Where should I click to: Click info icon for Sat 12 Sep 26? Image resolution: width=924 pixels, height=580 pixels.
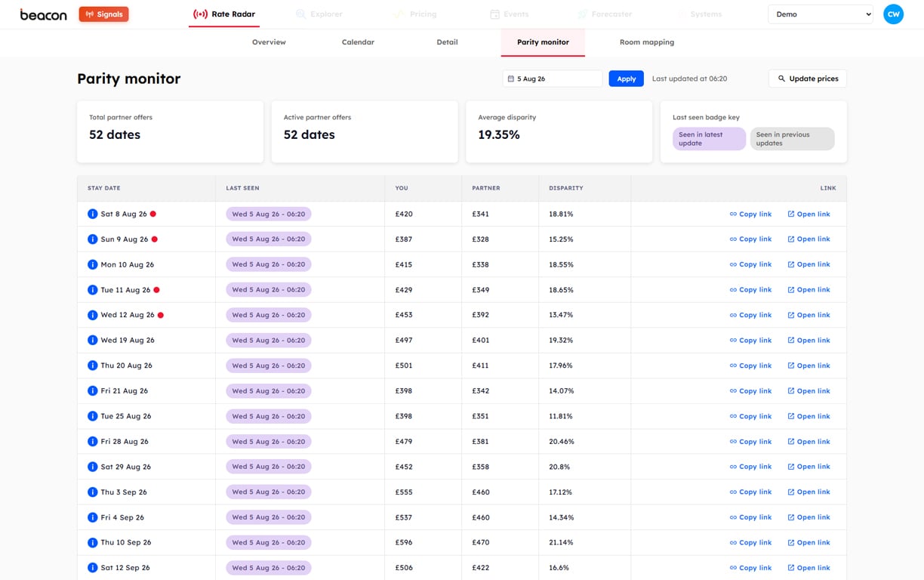click(93, 568)
